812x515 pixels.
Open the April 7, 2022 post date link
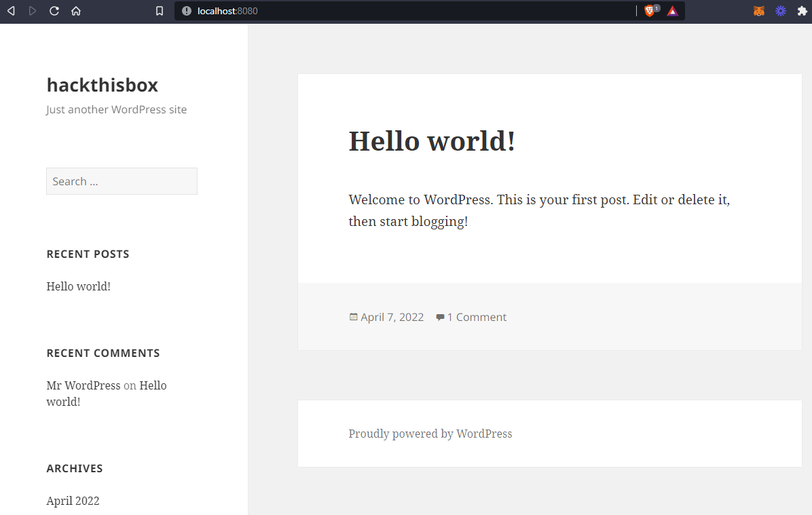pos(392,318)
